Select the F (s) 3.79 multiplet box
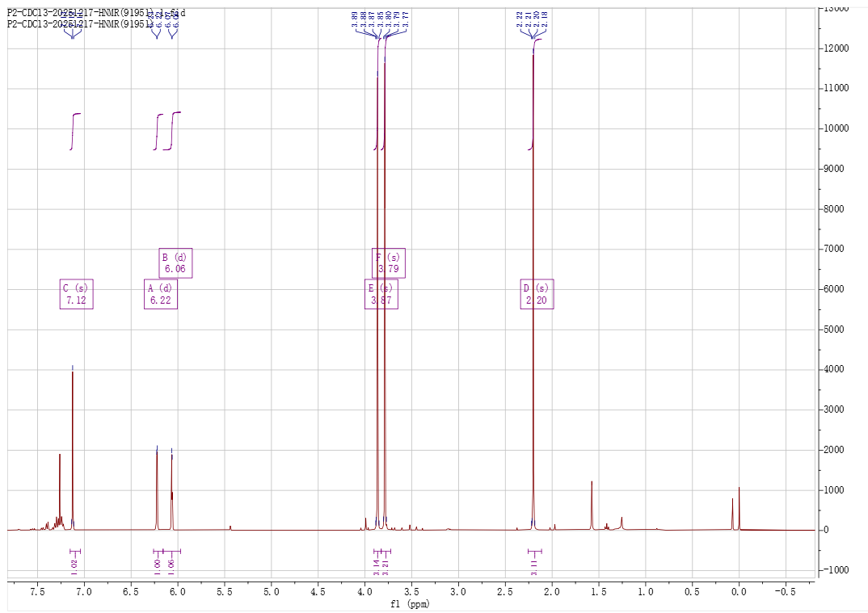The height and width of the screenshot is (613, 868). tap(389, 263)
